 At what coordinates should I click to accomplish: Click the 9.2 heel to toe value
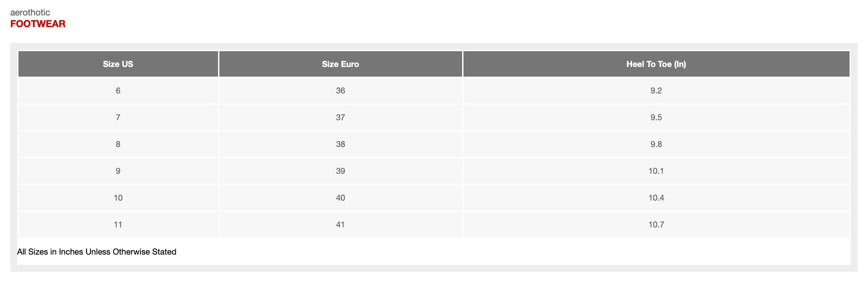[x=656, y=91]
